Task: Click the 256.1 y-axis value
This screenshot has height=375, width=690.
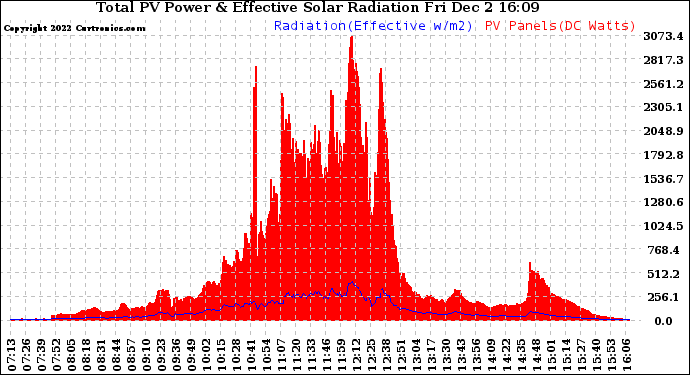Action: pyautogui.click(x=663, y=298)
